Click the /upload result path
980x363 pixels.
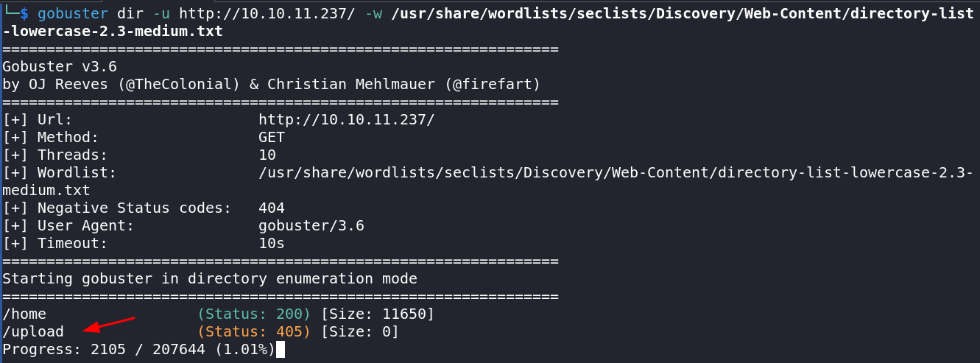pyautogui.click(x=33, y=332)
